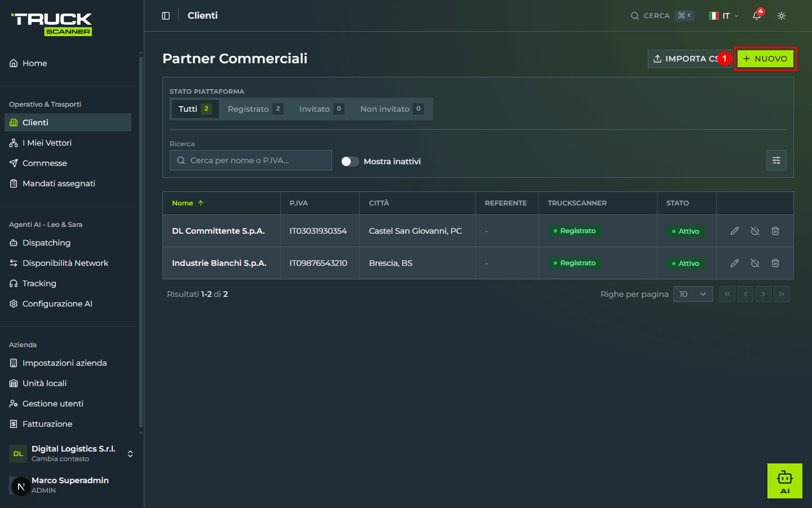The image size is (812, 508).
Task: Open the AI assistant robot button
Action: click(785, 481)
